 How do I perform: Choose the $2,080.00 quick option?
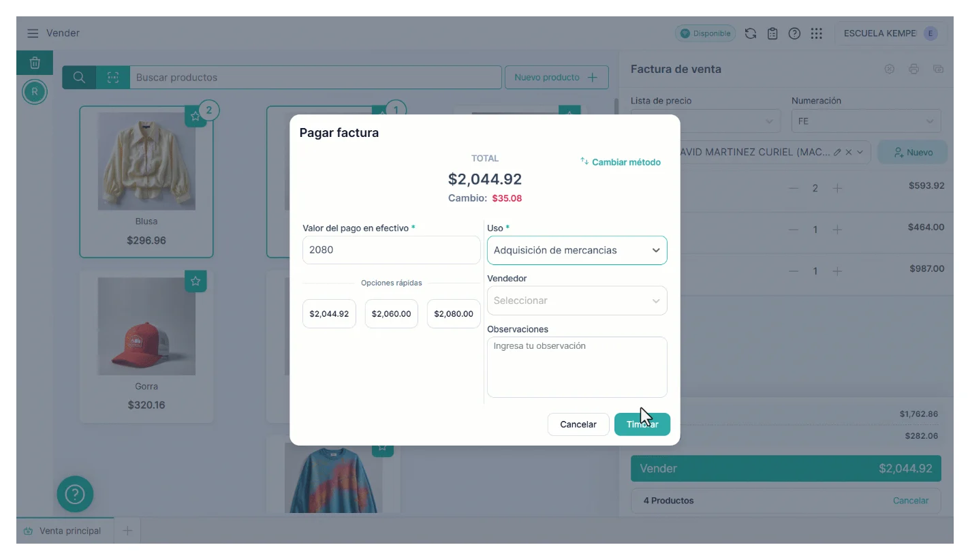454,314
